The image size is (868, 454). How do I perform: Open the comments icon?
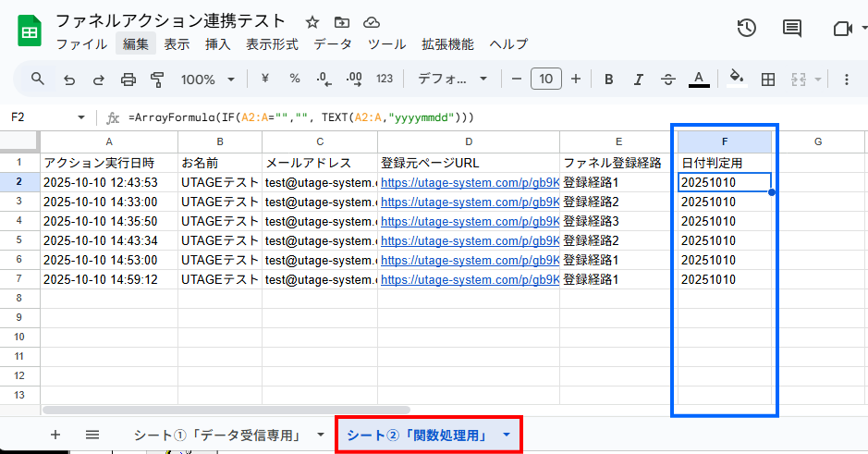click(x=792, y=29)
